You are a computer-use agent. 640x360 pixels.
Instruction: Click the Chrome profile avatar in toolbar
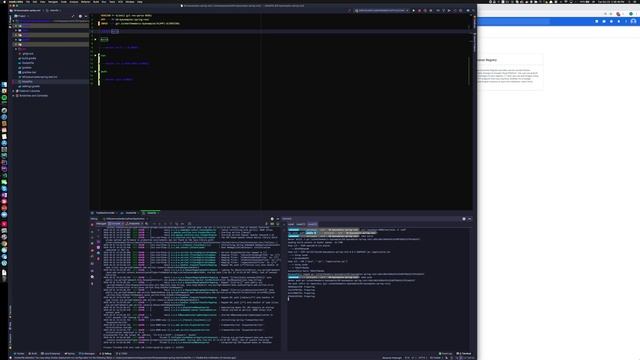click(631, 13)
